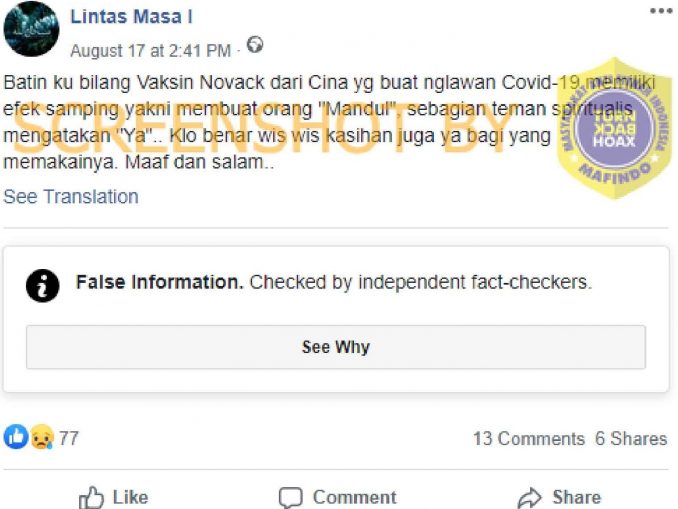
Task: Click the Share button label
Action: click(577, 497)
